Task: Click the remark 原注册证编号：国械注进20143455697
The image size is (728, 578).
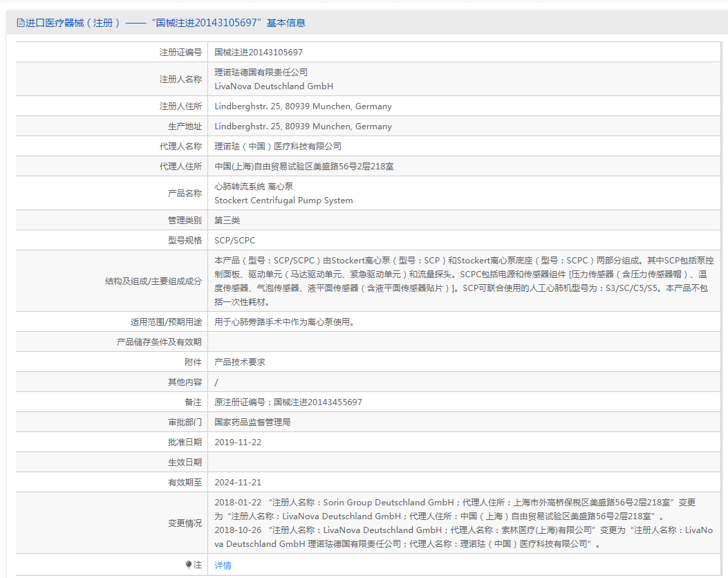Action: click(288, 402)
